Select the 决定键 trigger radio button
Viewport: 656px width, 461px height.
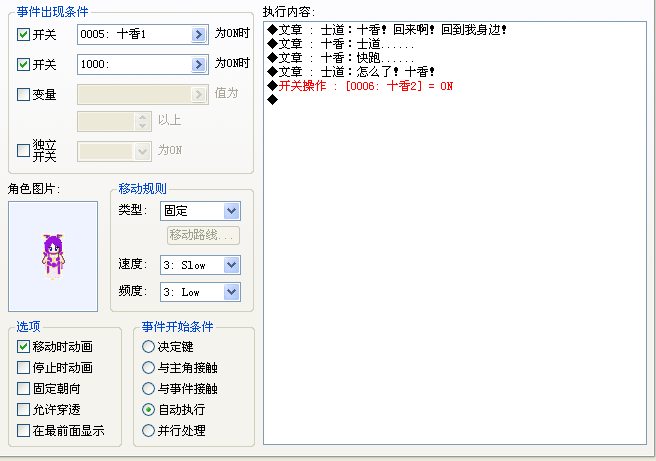point(149,346)
